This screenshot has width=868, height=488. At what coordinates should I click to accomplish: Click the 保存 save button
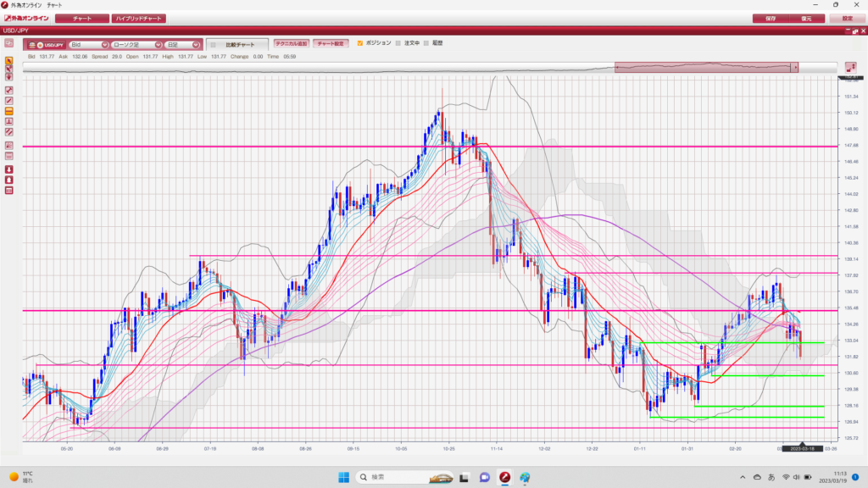coord(771,19)
